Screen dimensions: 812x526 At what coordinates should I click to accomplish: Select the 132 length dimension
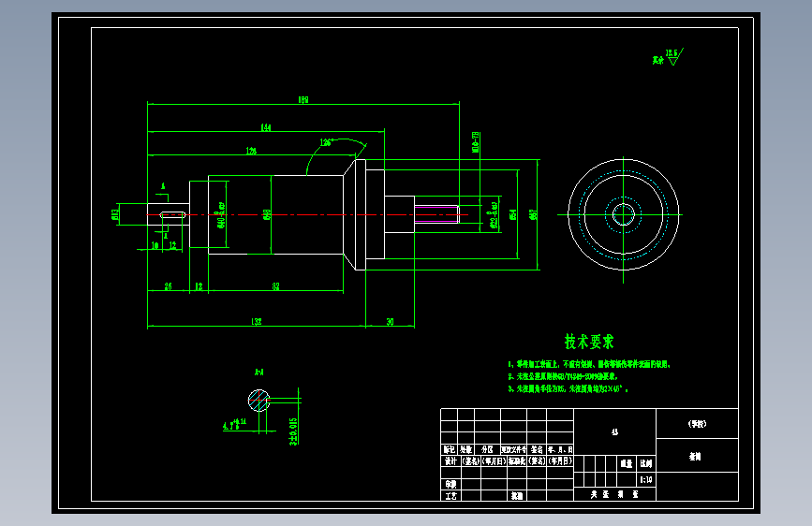(x=257, y=322)
